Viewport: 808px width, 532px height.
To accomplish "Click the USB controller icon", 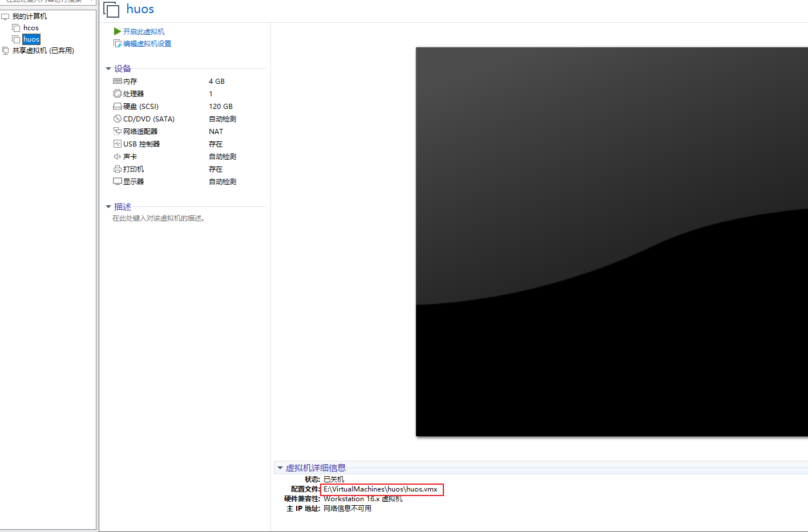I will click(118, 144).
